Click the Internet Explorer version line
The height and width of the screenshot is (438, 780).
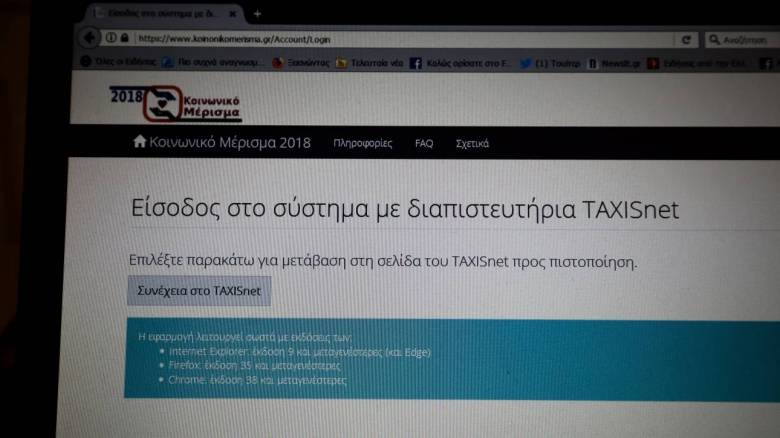299,352
